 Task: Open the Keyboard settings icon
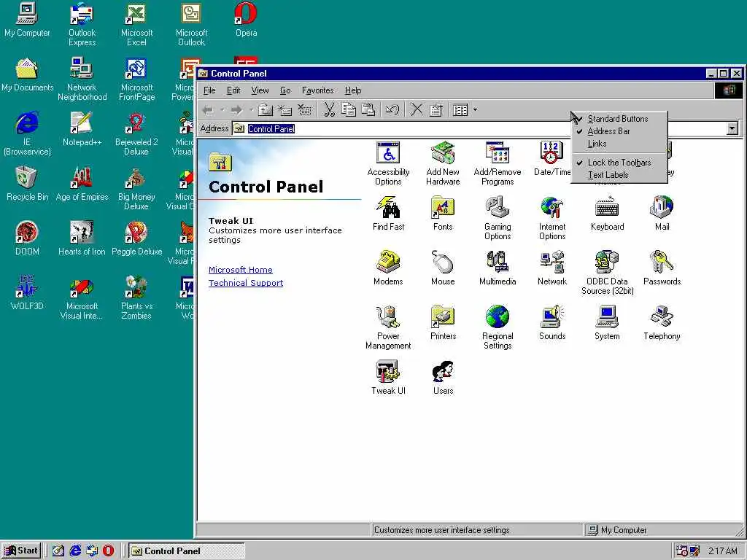coord(607,214)
